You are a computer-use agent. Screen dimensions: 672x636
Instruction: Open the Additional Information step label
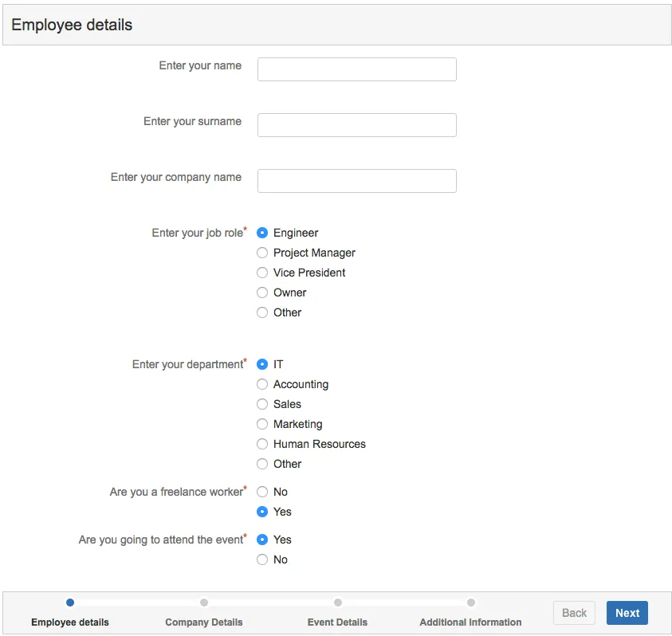click(x=470, y=622)
